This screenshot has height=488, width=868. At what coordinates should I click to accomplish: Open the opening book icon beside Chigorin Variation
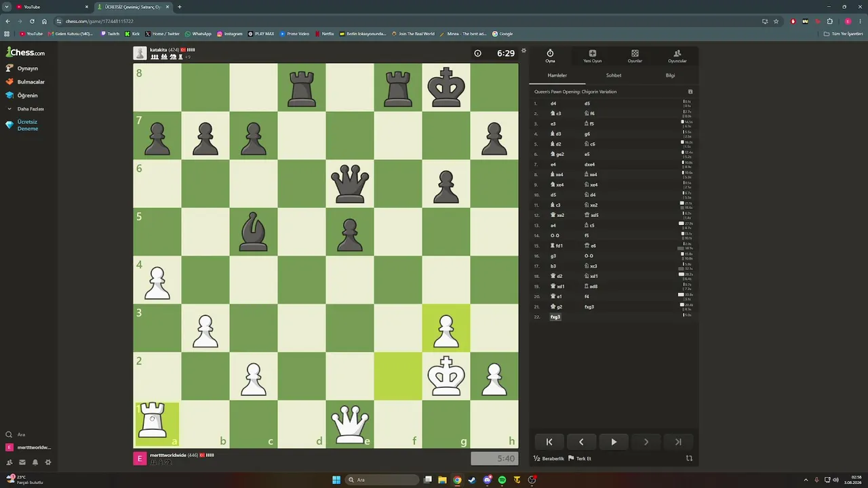tap(690, 91)
